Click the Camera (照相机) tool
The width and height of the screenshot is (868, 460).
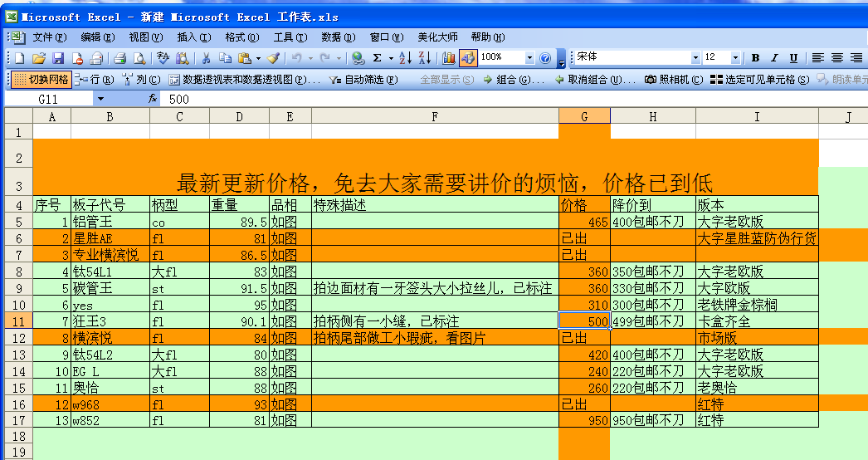pos(674,80)
